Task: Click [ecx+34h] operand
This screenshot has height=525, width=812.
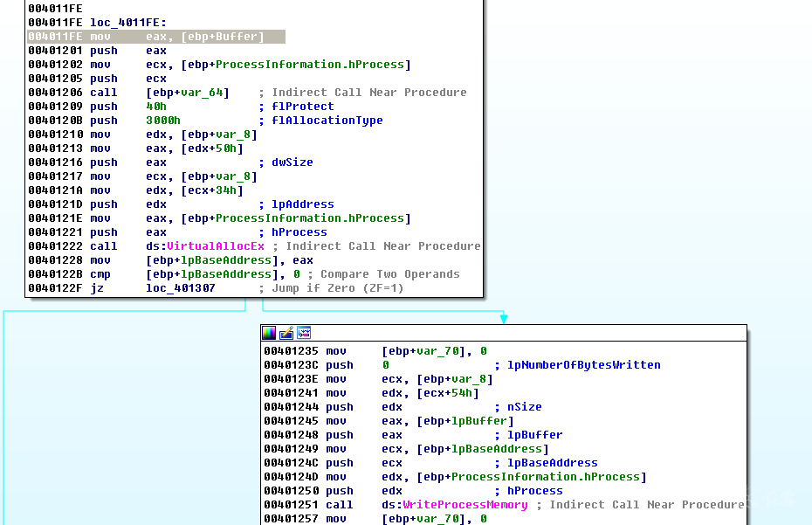Action: tap(212, 190)
